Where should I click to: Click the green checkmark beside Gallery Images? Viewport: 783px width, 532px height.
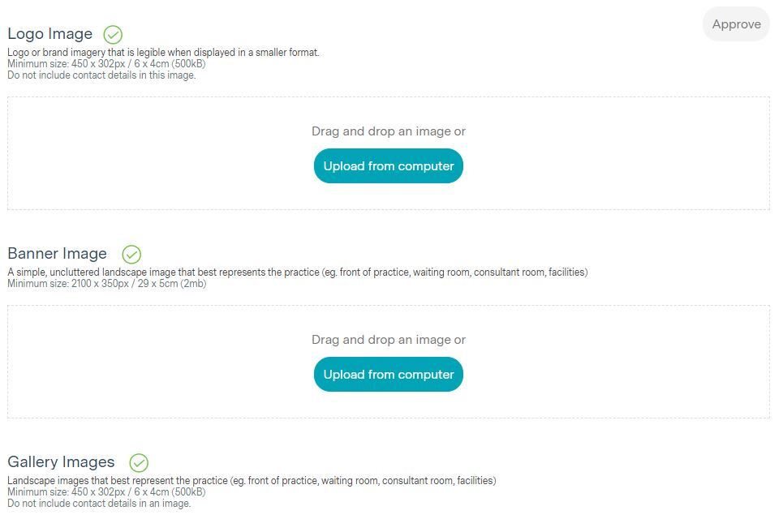tap(139, 463)
